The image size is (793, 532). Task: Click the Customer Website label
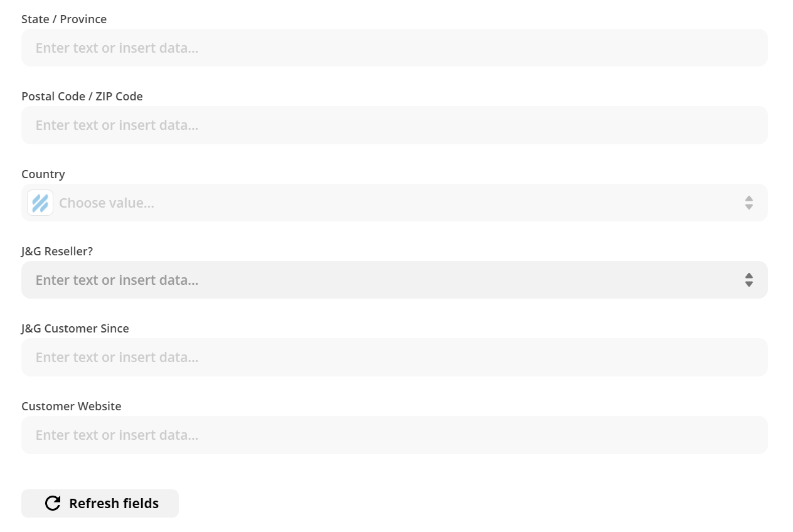(72, 406)
